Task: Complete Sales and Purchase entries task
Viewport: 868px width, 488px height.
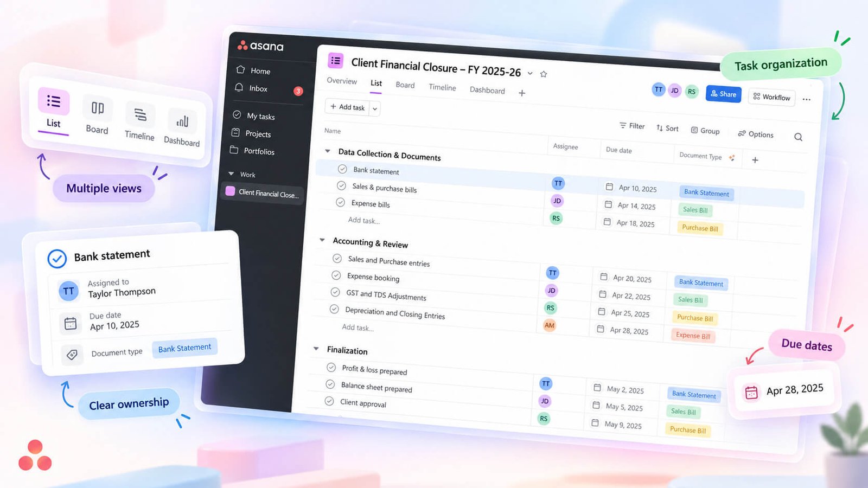Action: (337, 258)
